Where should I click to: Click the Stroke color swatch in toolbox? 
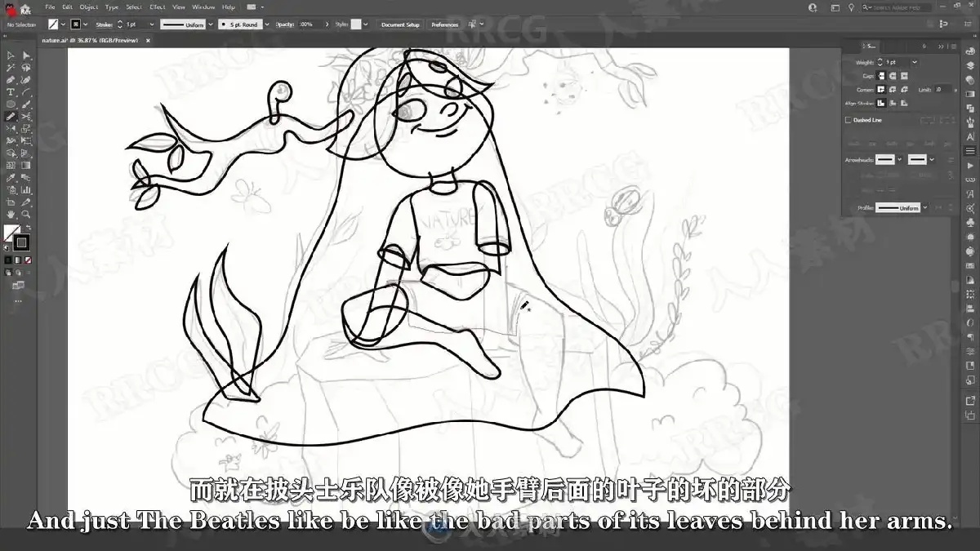[x=22, y=242]
